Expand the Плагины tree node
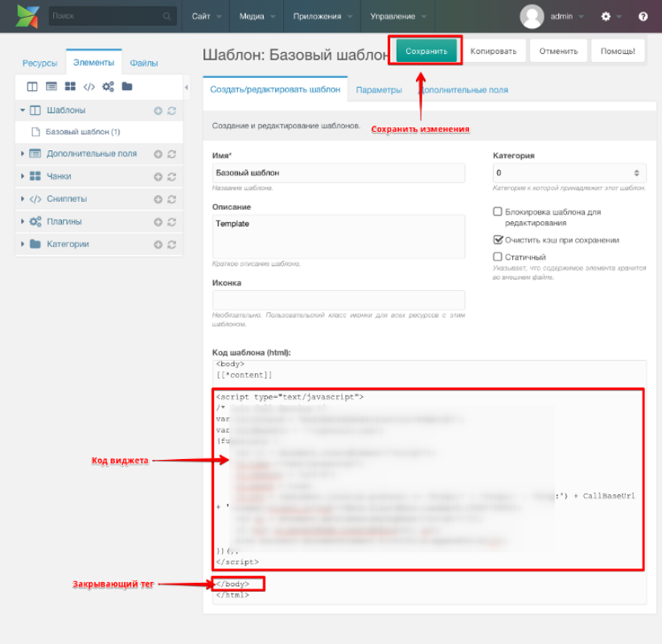 click(23, 222)
